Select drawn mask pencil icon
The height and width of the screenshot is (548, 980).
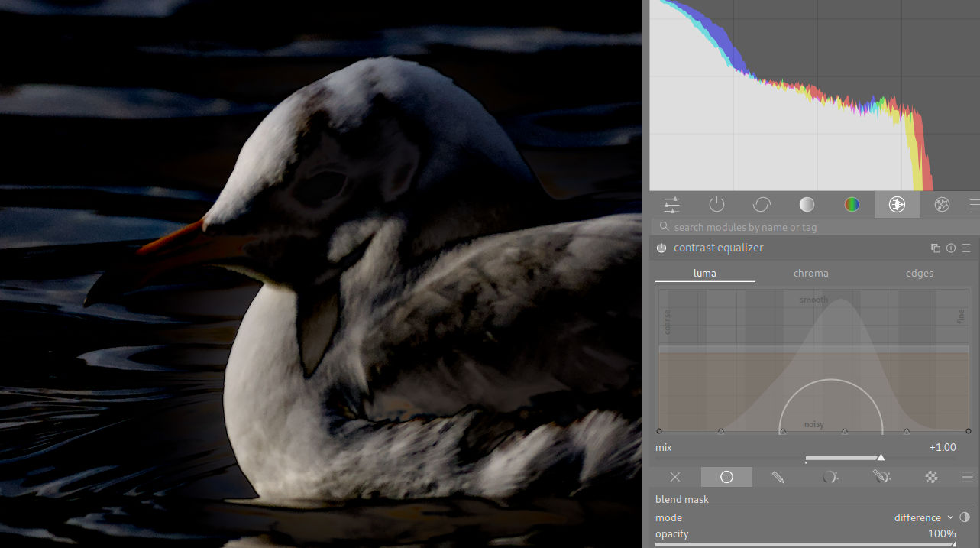click(778, 477)
